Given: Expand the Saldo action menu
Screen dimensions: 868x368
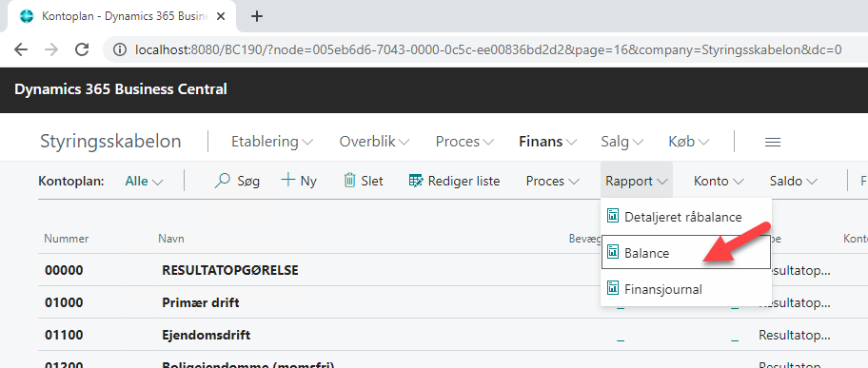Looking at the screenshot, I should coord(794,181).
